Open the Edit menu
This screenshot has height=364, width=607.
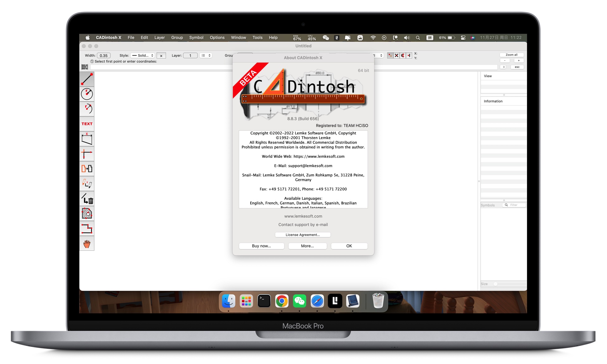[144, 38]
